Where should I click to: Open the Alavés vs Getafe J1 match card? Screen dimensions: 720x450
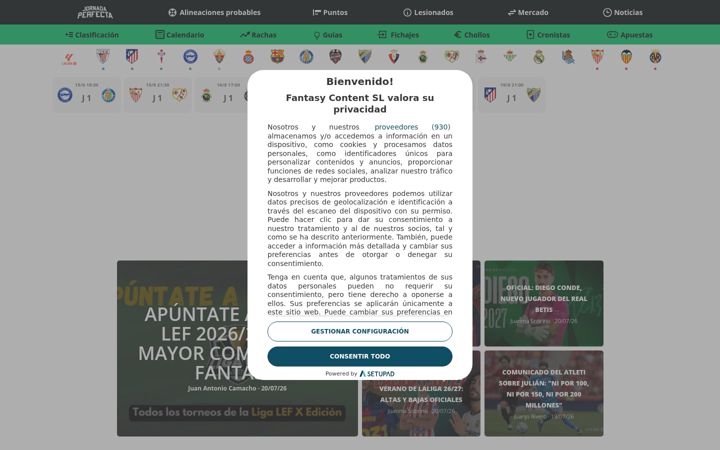tap(87, 95)
